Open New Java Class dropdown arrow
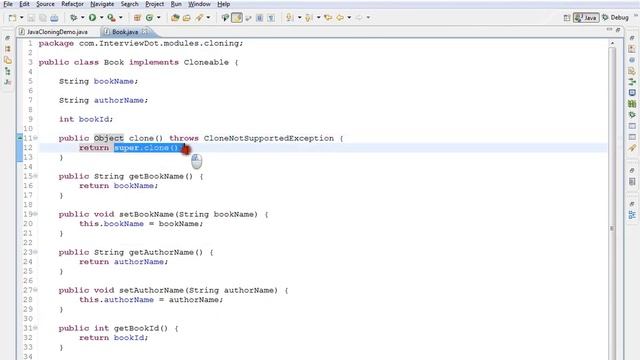Screen dimensions: 640x360 pyautogui.click(x=158, y=18)
